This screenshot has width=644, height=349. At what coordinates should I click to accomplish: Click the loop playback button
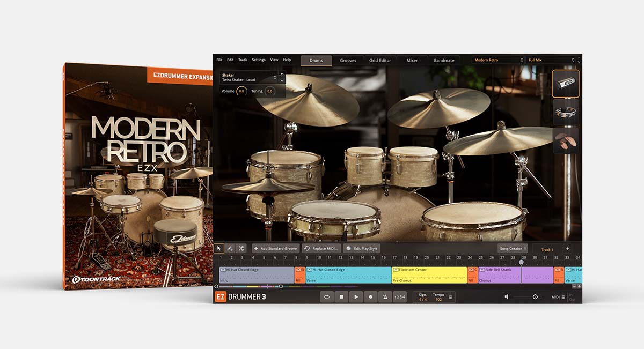click(x=327, y=296)
